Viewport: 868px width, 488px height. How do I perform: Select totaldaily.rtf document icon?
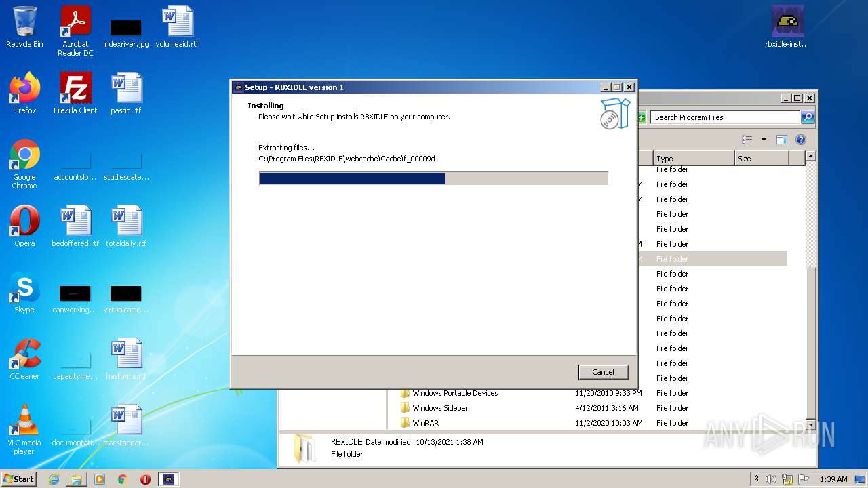tap(126, 226)
